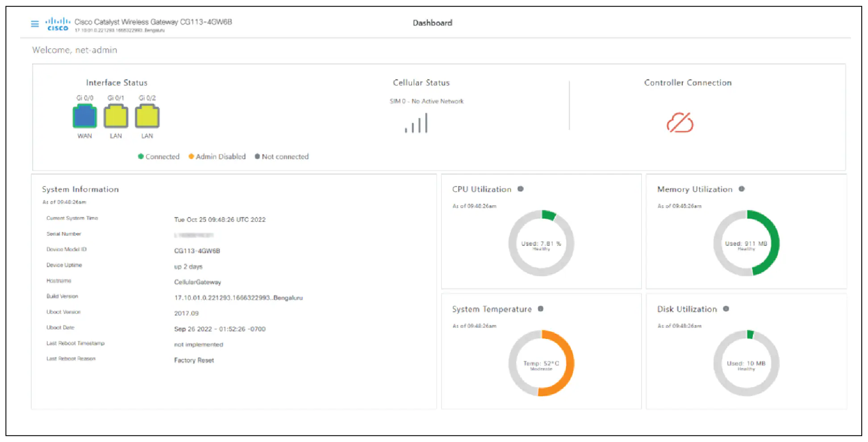
Task: Click the Interface Status heading
Action: (x=117, y=83)
